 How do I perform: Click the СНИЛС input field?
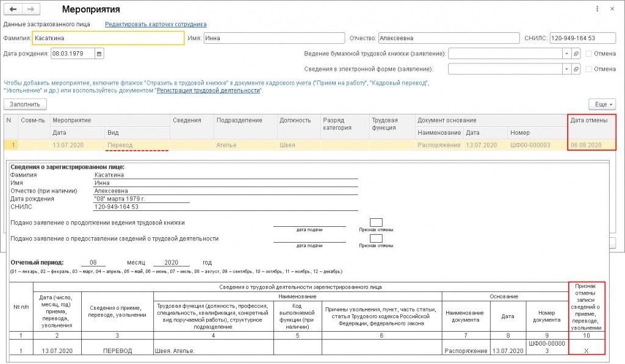(x=581, y=38)
